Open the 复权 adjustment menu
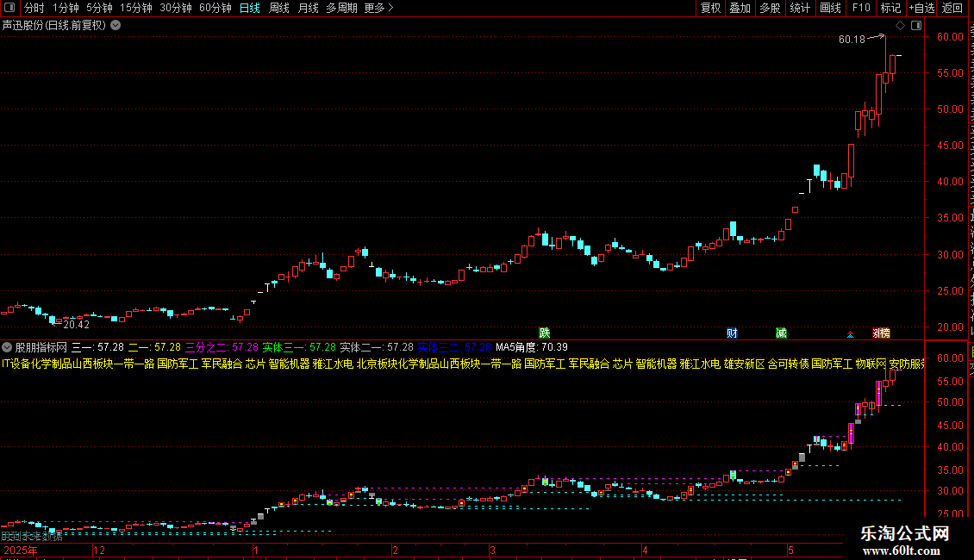Viewport: 974px width, 560px height. click(x=710, y=8)
